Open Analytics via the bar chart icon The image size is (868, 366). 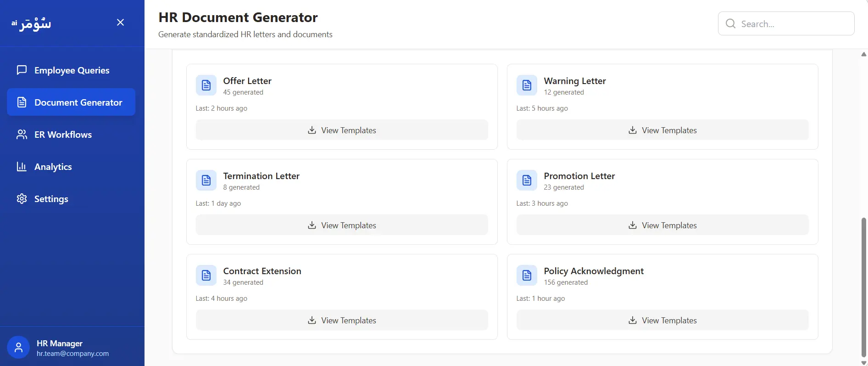pos(21,166)
